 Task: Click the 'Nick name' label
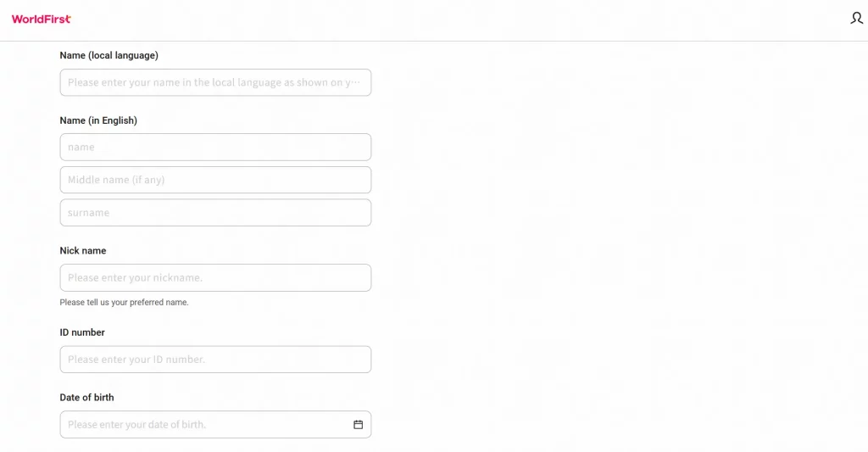tap(83, 250)
